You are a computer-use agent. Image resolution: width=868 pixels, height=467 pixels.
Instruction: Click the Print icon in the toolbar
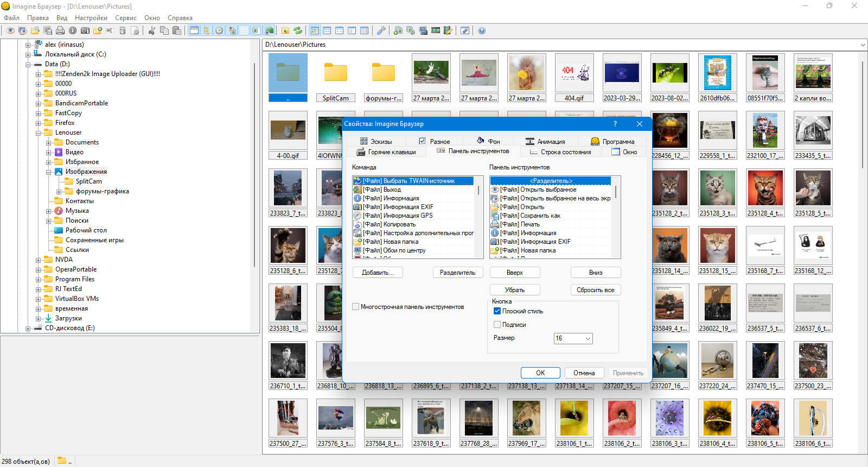click(60, 30)
